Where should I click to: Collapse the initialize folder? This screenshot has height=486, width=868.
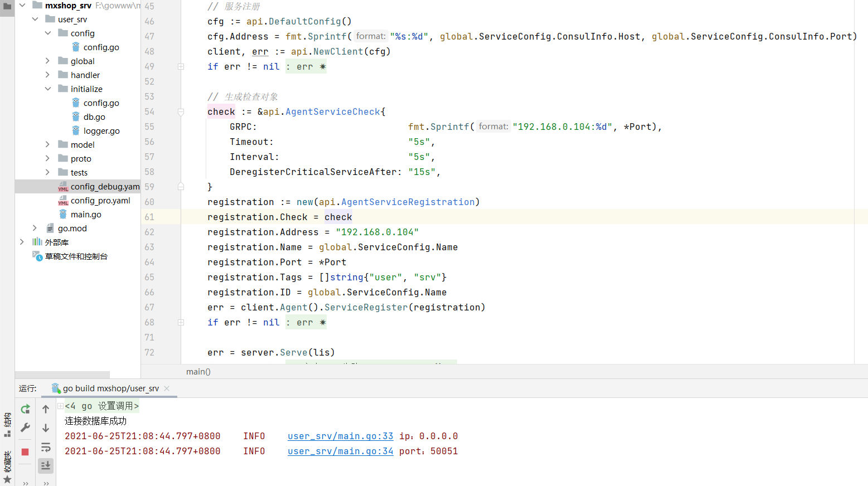(48, 89)
